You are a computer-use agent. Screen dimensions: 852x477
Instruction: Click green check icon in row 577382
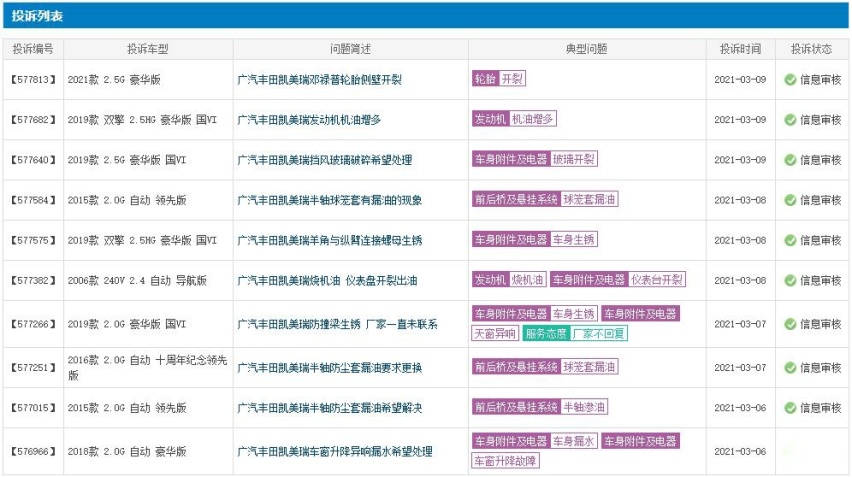point(790,281)
